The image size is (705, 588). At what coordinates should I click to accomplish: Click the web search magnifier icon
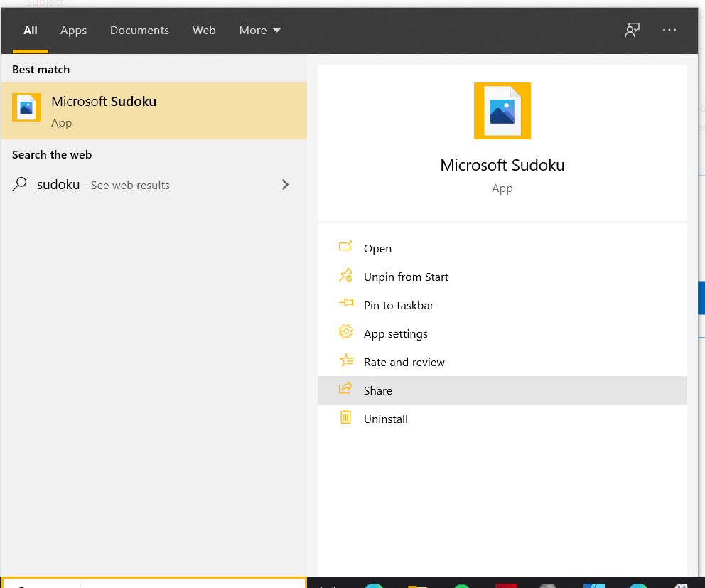pos(19,184)
